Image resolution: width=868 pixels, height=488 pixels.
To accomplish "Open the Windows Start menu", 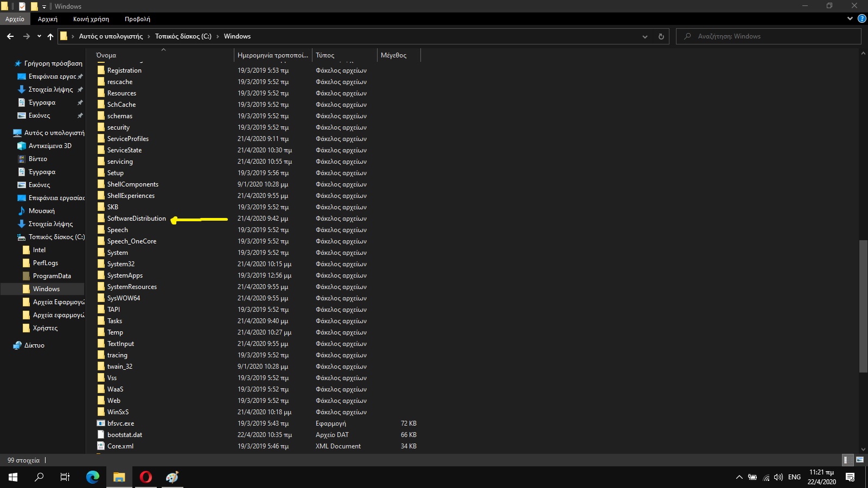I will 13,477.
